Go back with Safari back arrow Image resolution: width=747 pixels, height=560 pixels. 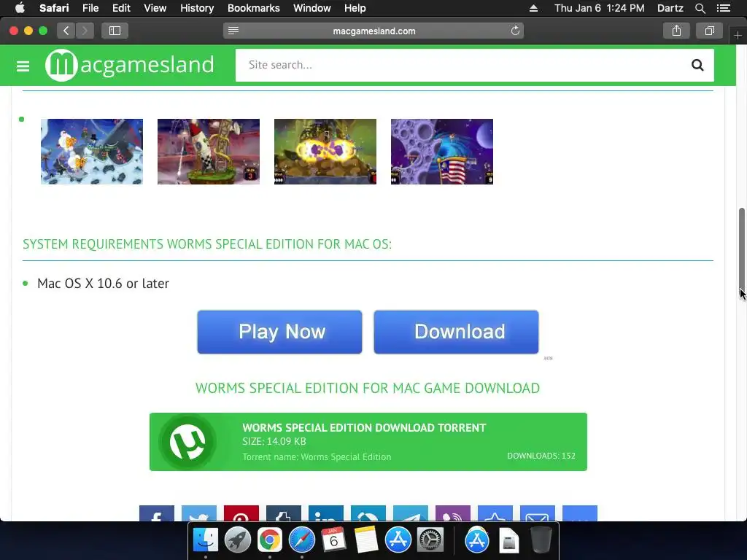tap(66, 31)
